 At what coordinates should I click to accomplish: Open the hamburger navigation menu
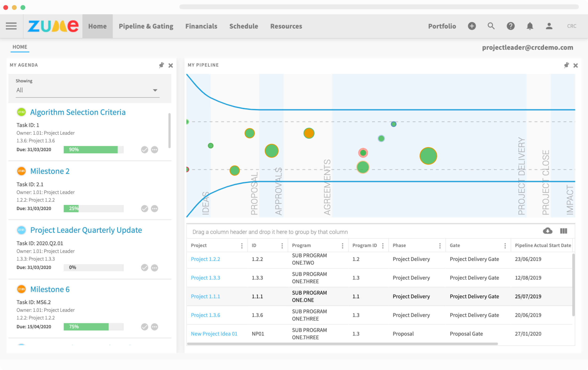(x=11, y=26)
